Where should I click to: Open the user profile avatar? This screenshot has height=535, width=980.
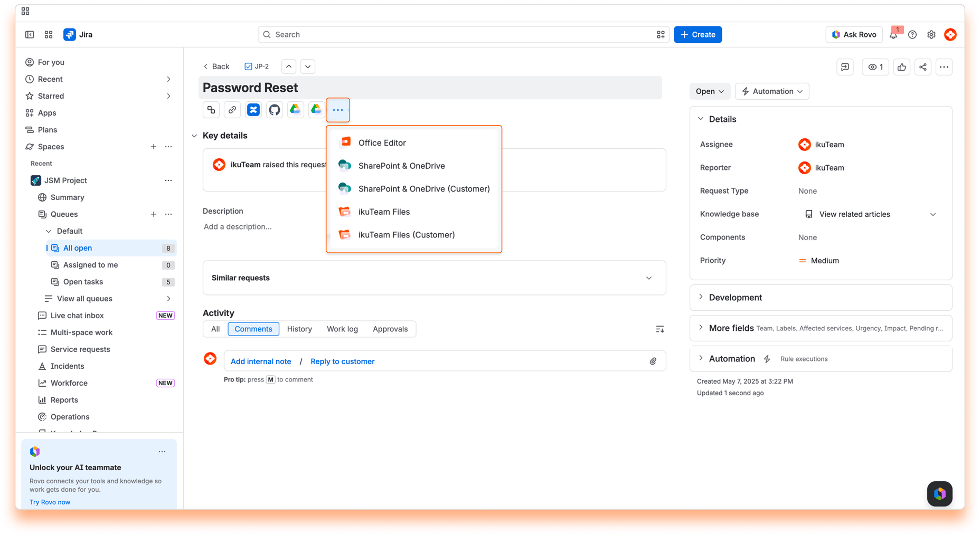click(950, 35)
